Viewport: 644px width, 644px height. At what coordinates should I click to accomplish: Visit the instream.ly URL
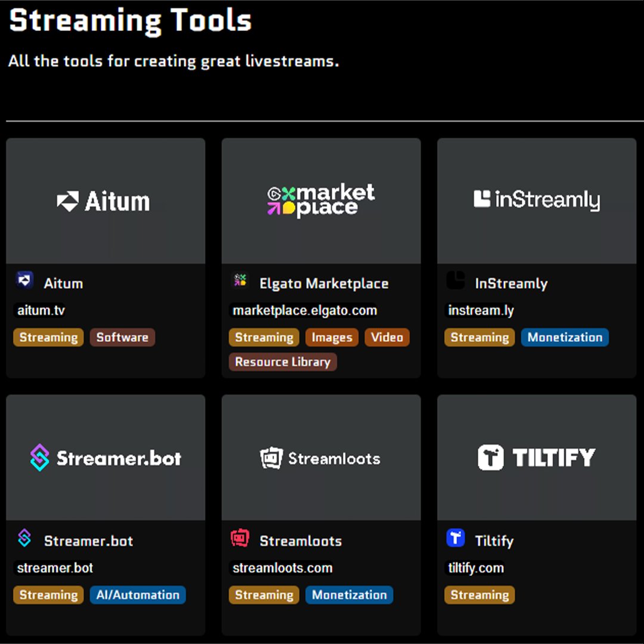click(481, 310)
